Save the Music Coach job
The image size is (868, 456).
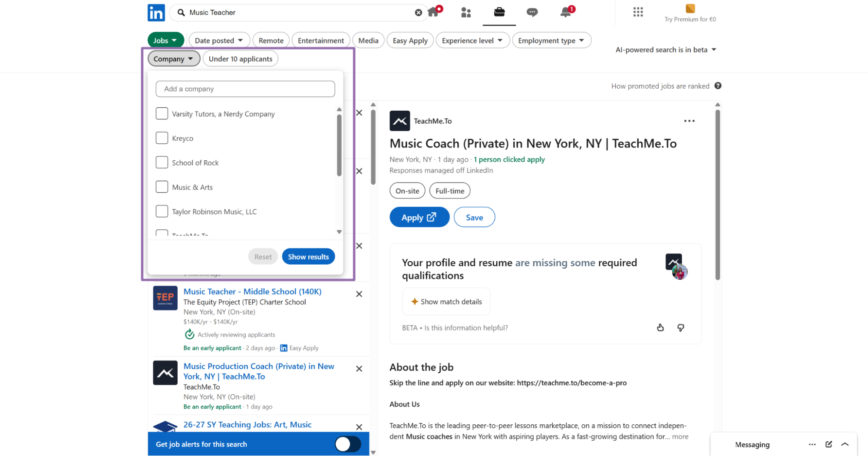pyautogui.click(x=474, y=217)
